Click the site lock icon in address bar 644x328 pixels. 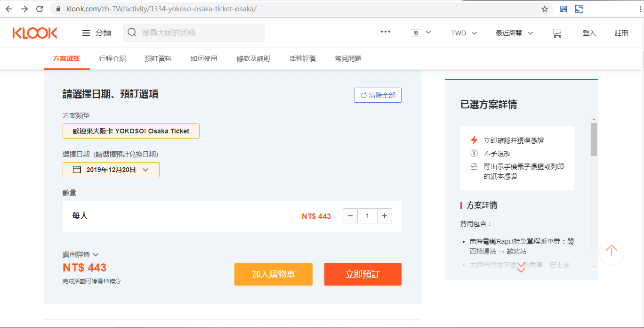tap(58, 9)
